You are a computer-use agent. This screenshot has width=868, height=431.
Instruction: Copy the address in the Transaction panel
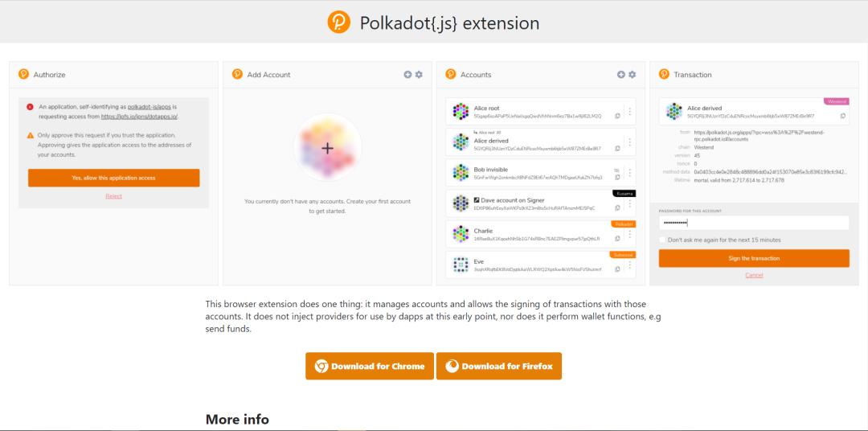pos(842,116)
